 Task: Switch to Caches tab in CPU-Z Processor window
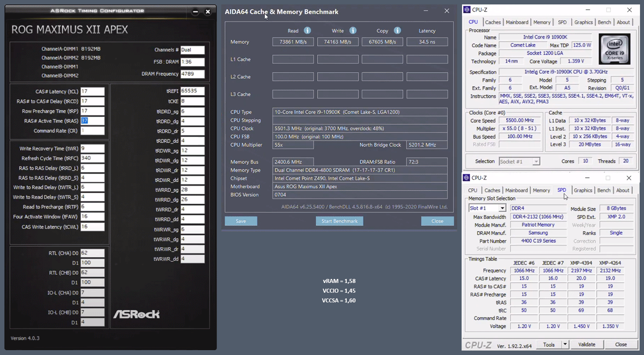tap(493, 22)
